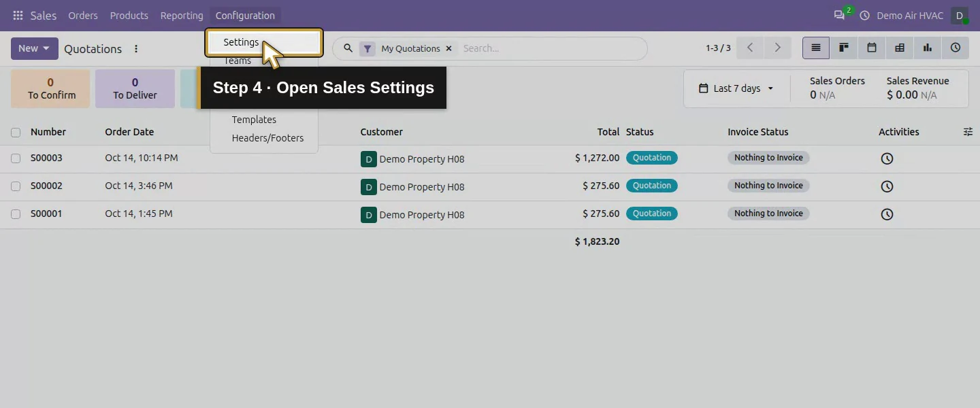
Task: Switch to pivot table view
Action: pos(900,48)
